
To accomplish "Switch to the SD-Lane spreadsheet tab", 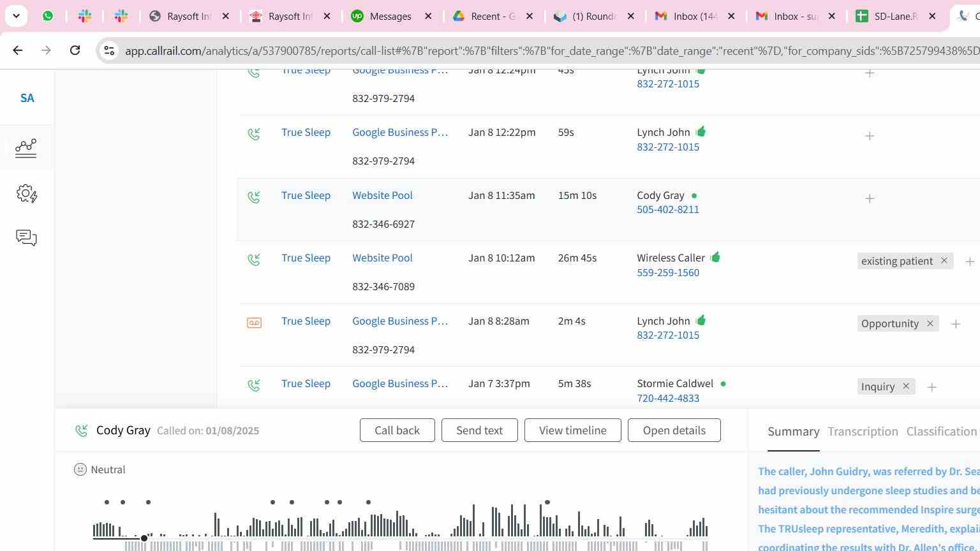I will [897, 16].
